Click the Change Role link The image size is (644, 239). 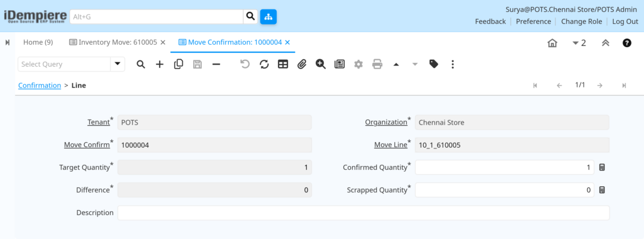(x=582, y=22)
